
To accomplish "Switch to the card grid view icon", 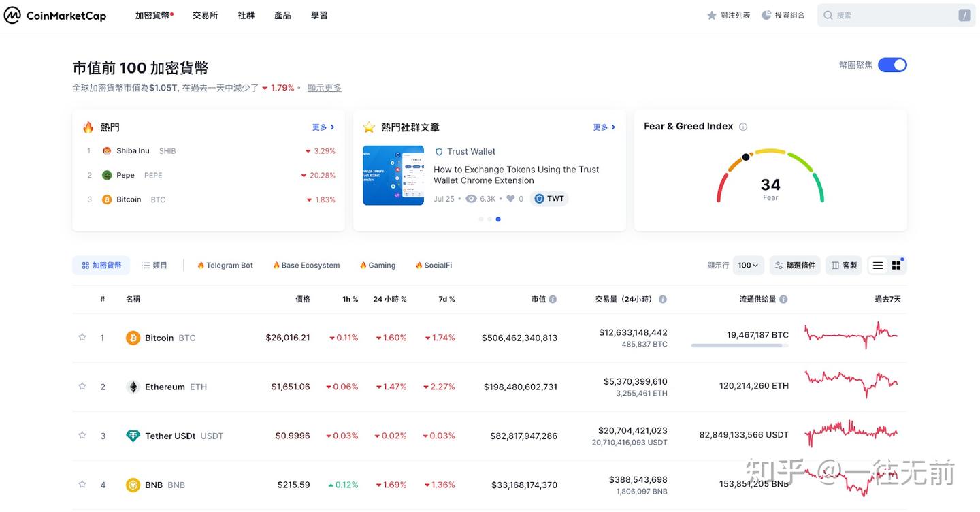I will [x=896, y=265].
